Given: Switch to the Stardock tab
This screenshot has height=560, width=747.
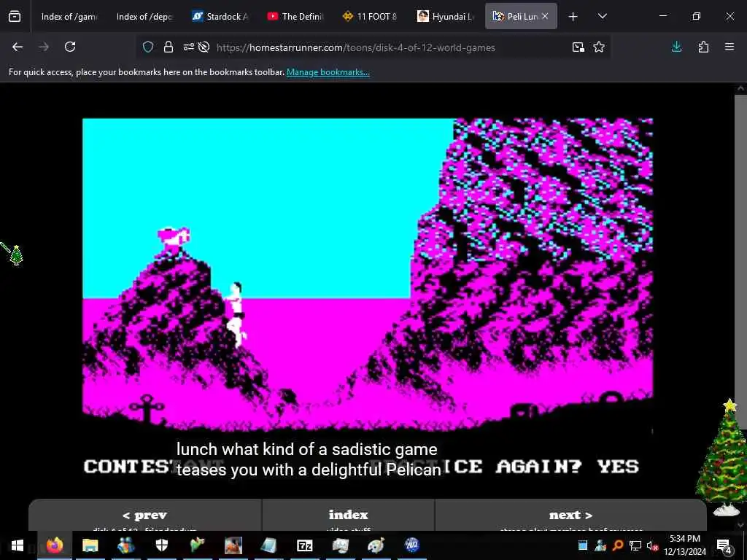Looking at the screenshot, I should (x=220, y=16).
